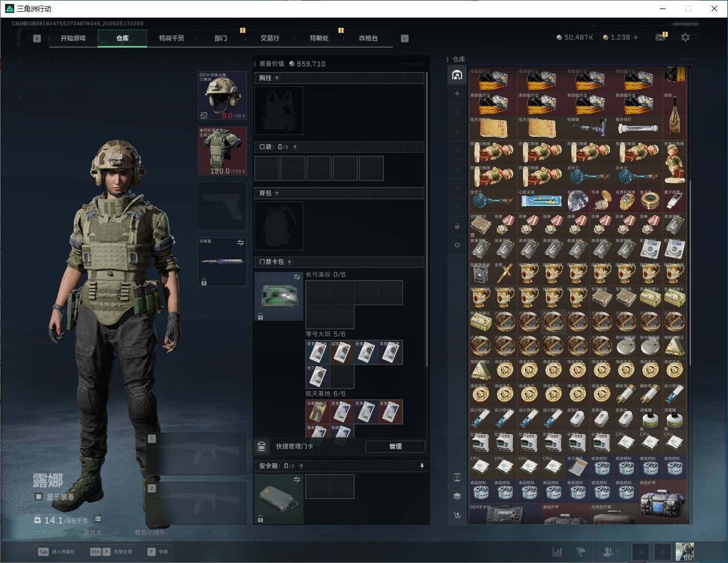
Task: Toggle the swap icon on the knife slot
Action: [x=240, y=243]
